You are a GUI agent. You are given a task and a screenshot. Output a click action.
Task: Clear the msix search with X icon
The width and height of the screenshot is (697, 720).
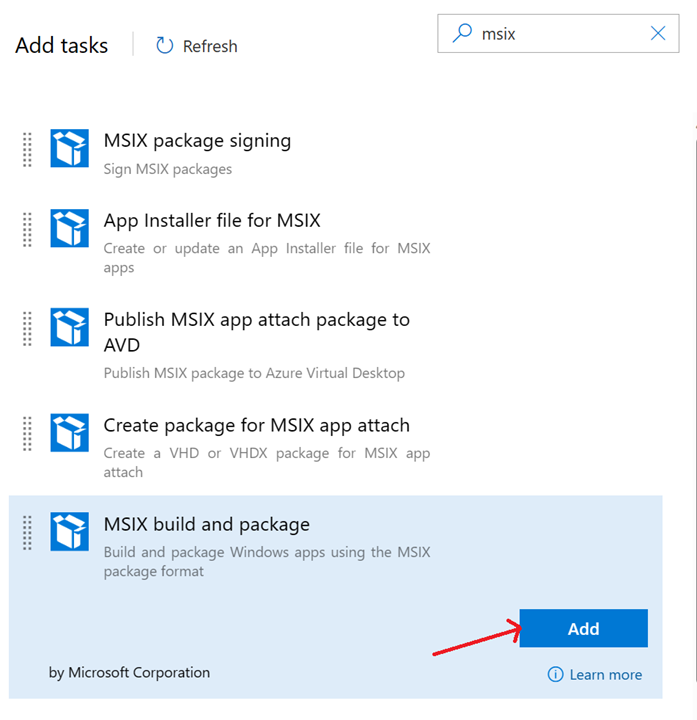coord(658,33)
